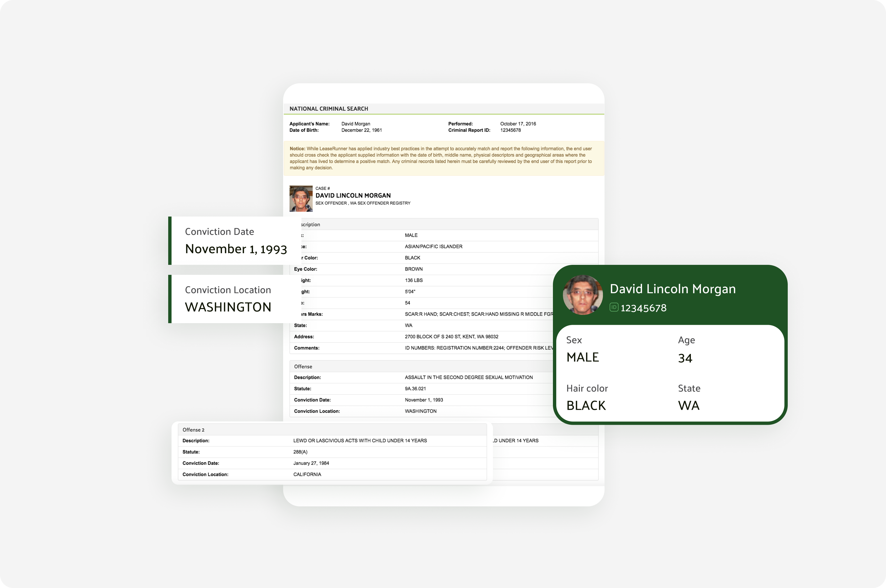The image size is (886, 588).
Task: Select the CALIFORNIA conviction location value
Action: pyautogui.click(x=307, y=474)
